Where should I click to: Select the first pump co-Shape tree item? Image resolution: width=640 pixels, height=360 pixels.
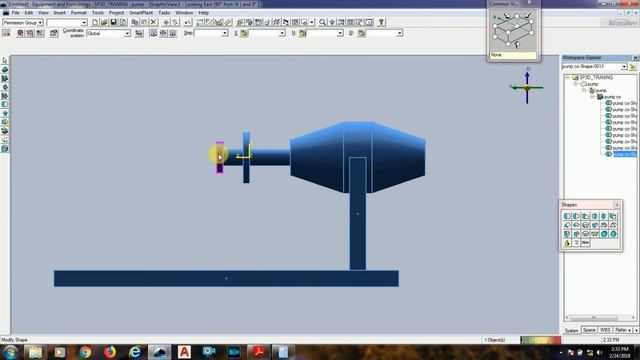tap(624, 103)
